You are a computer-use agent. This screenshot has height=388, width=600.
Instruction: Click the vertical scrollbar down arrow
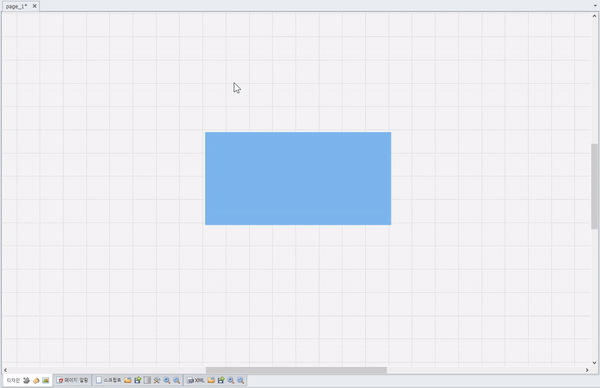594,363
